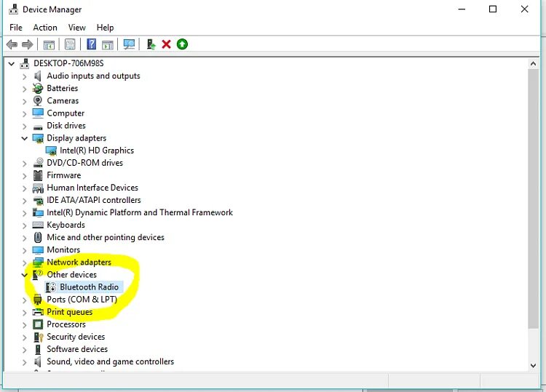546x392 pixels.
Task: Minimize the Device Manager window
Action: pos(462,9)
